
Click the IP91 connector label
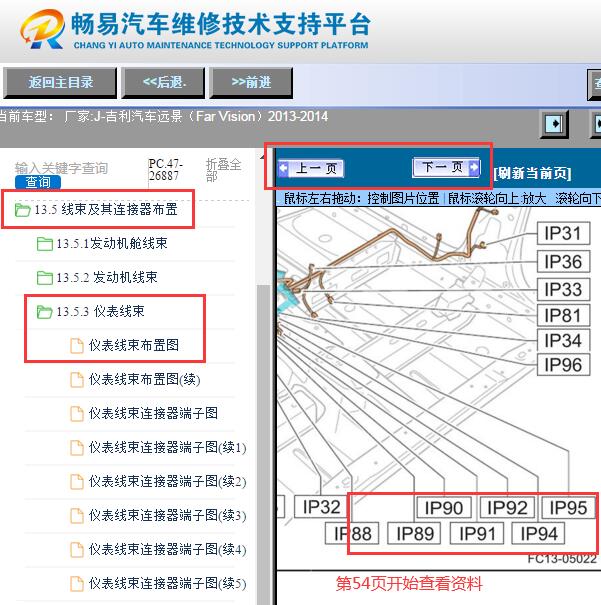(477, 534)
